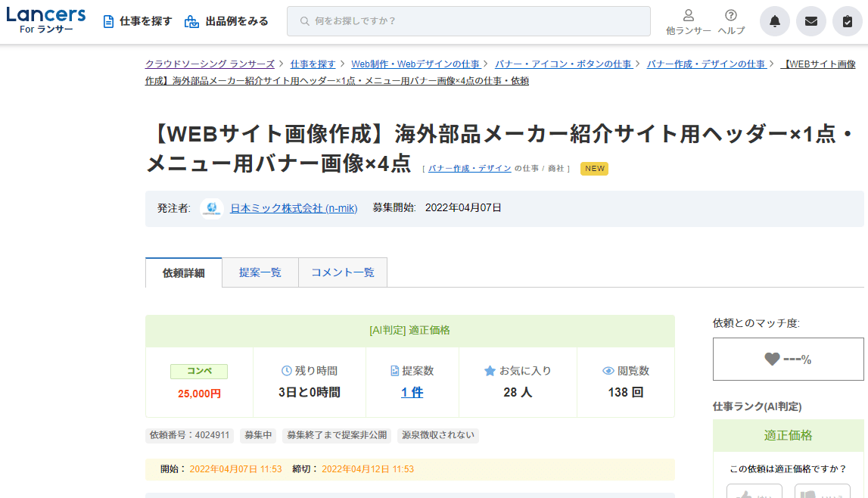Click the ヘルプ help icon
Viewport: 868px width, 498px height.
pos(730,16)
